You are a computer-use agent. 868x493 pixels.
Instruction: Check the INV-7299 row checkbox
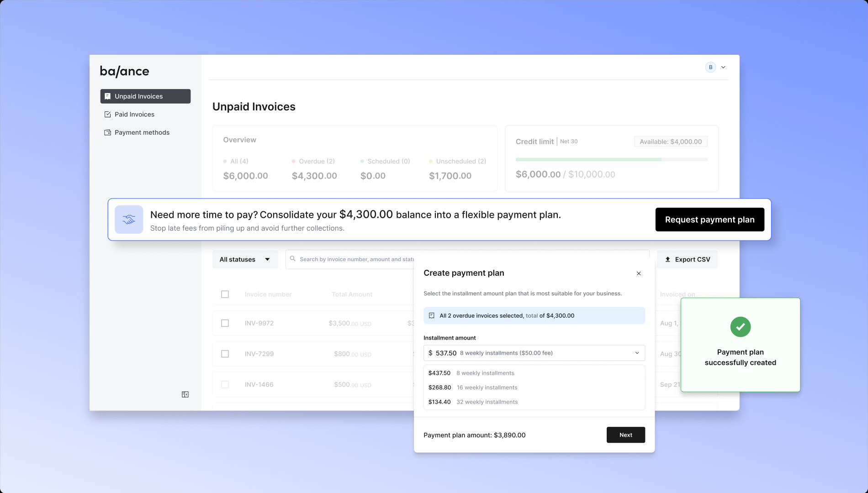[x=225, y=354]
